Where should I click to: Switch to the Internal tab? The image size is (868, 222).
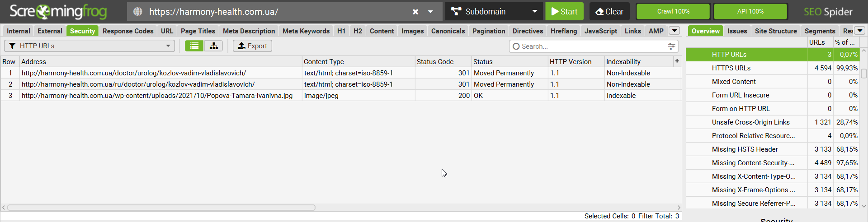(x=19, y=31)
